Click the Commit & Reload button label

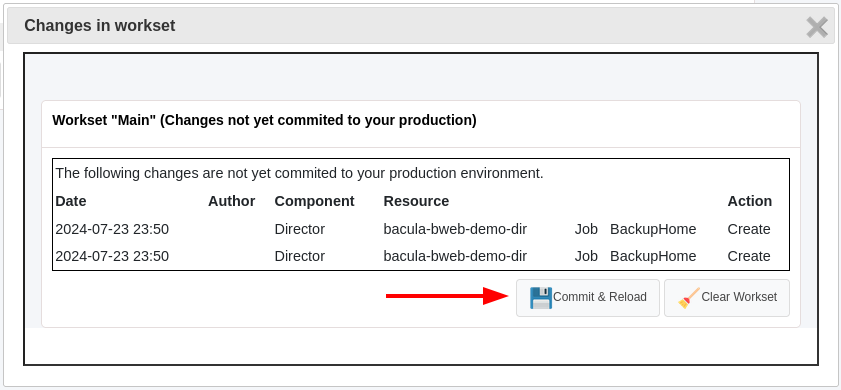point(600,297)
